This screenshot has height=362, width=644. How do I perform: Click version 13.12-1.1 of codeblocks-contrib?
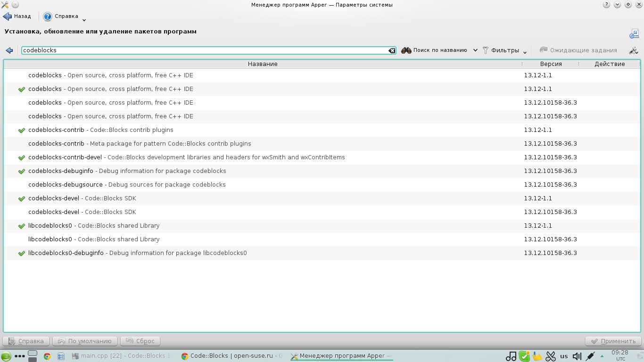[538, 130]
